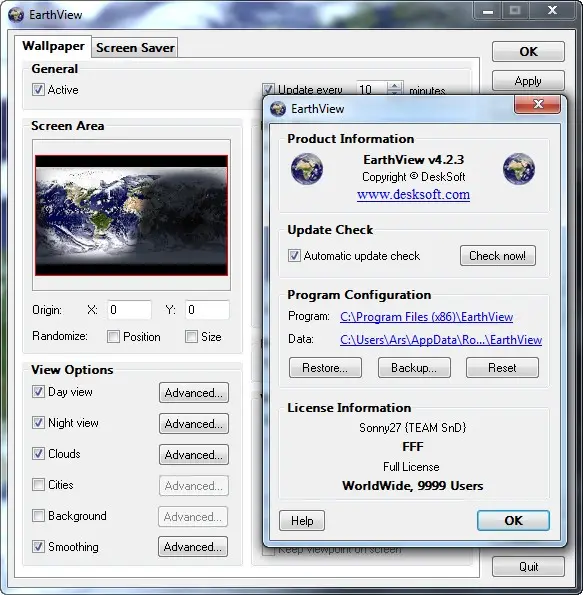Image resolution: width=583 pixels, height=595 pixels.
Task: Select the Wallpaper tab
Action: pyautogui.click(x=53, y=46)
